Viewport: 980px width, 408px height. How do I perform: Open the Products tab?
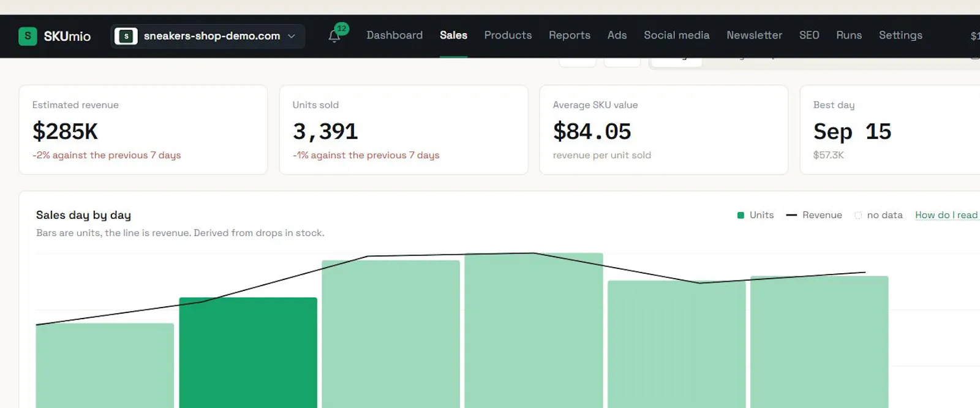(x=508, y=36)
